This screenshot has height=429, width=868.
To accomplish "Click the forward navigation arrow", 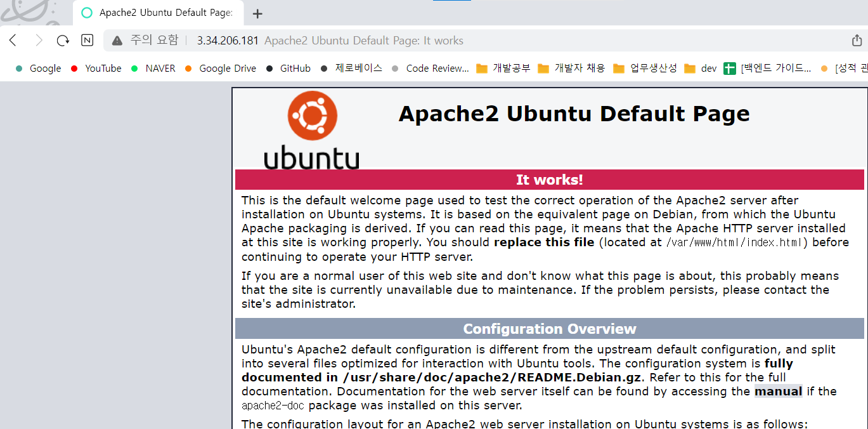I will (39, 41).
